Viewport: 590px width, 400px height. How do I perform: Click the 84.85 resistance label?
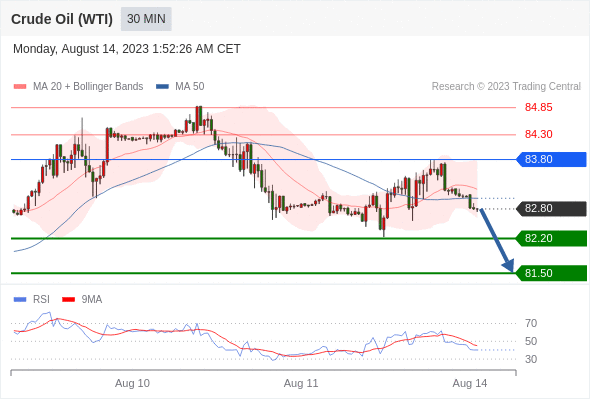[538, 108]
